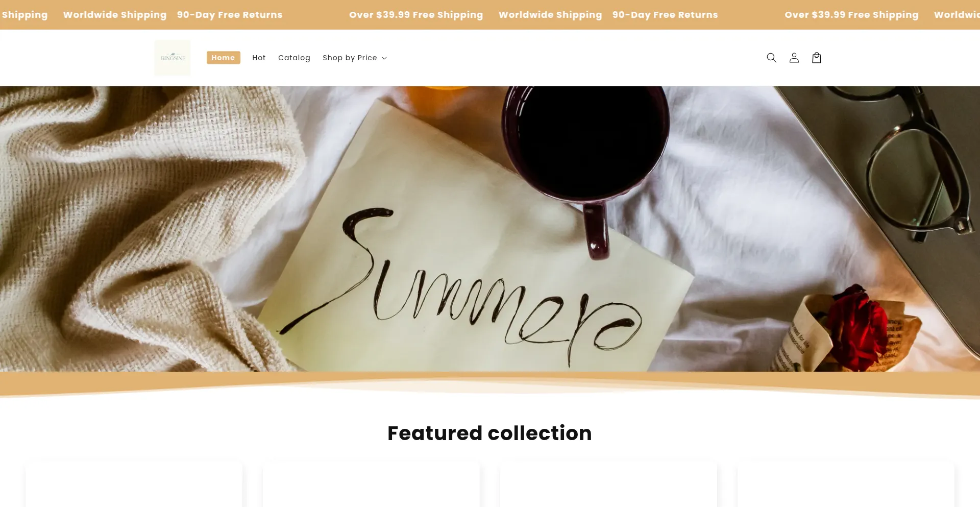980x507 pixels.
Task: Select the third featured product card
Action: (608, 485)
